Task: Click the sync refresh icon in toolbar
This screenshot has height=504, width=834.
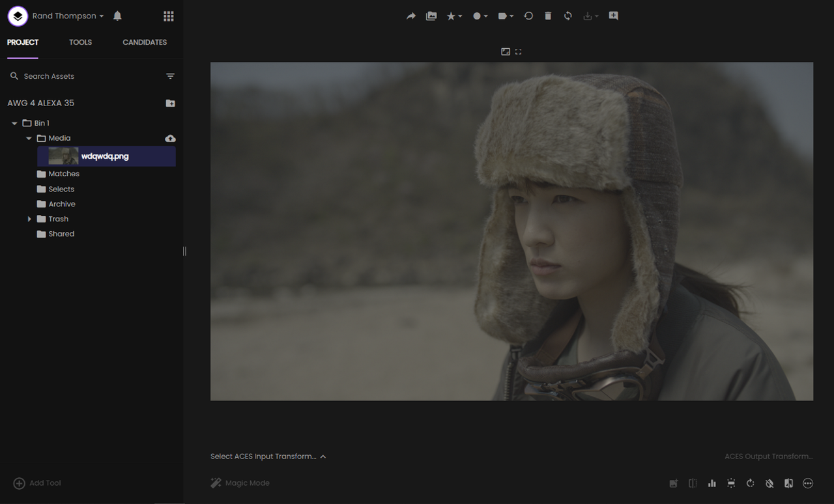Action: tap(568, 16)
